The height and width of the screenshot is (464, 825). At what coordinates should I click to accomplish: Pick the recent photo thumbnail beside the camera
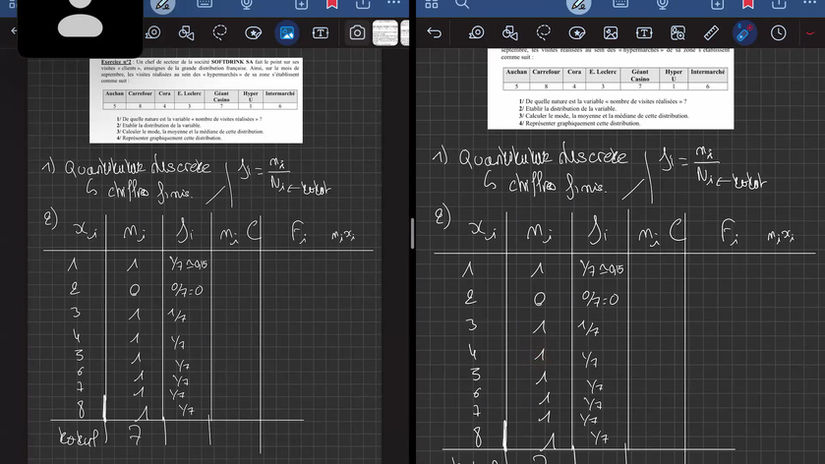coord(385,33)
